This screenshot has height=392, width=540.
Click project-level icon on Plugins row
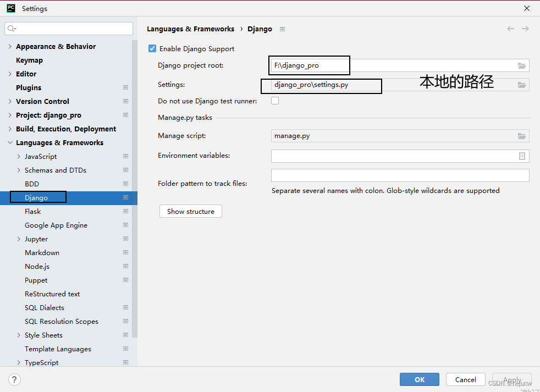pos(126,87)
